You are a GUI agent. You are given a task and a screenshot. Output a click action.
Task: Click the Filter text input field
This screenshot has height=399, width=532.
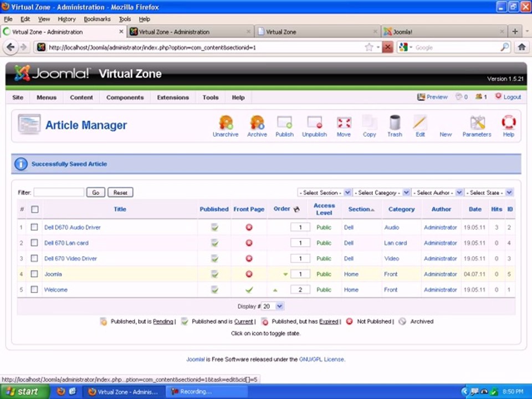[59, 192]
